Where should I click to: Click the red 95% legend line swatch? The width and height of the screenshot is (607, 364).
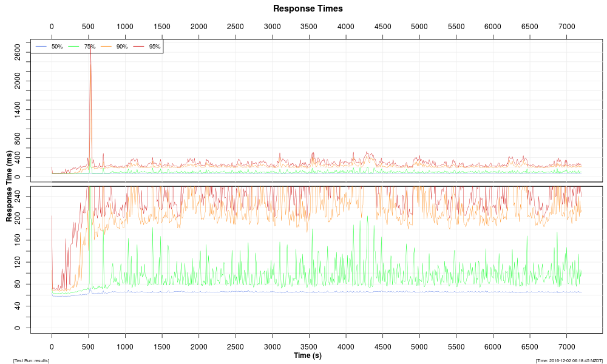coord(139,47)
